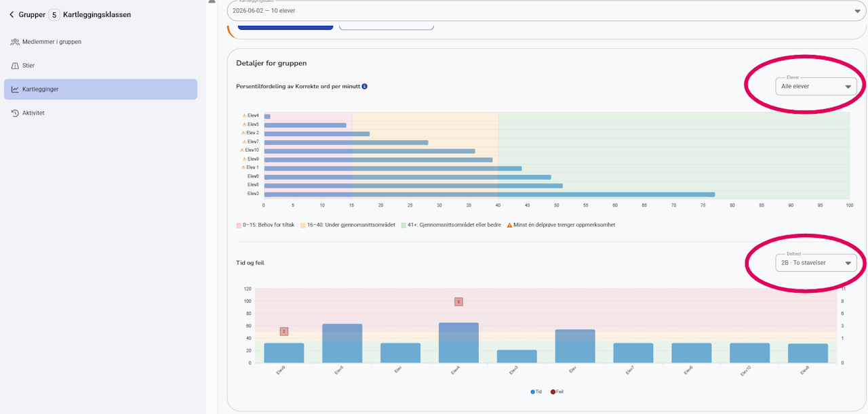Click the blue info icon beside Persentilfordeling heading

click(x=365, y=87)
